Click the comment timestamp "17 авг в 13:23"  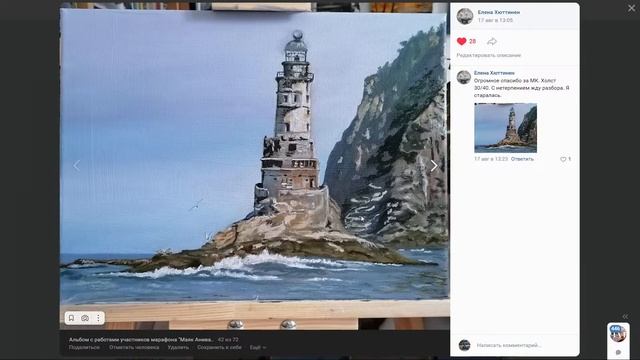[491, 159]
